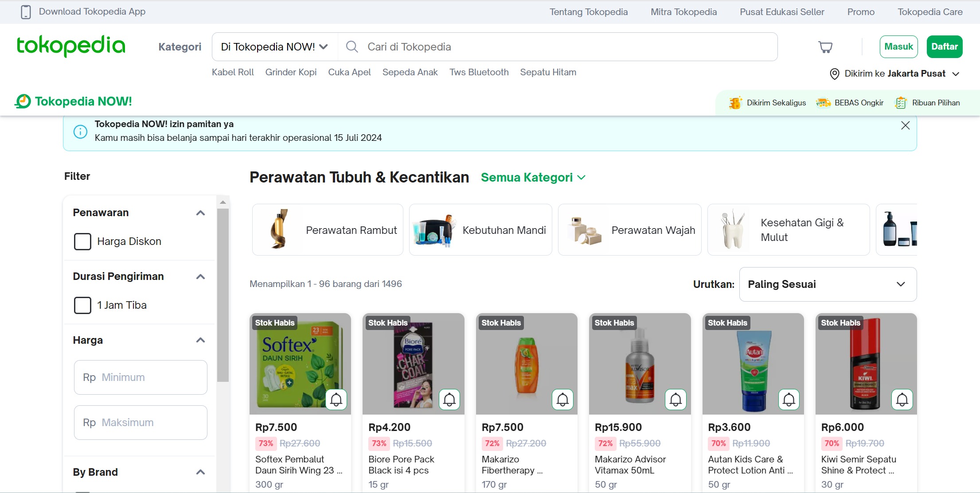
Task: Collapse the Harga filter section
Action: (x=200, y=340)
